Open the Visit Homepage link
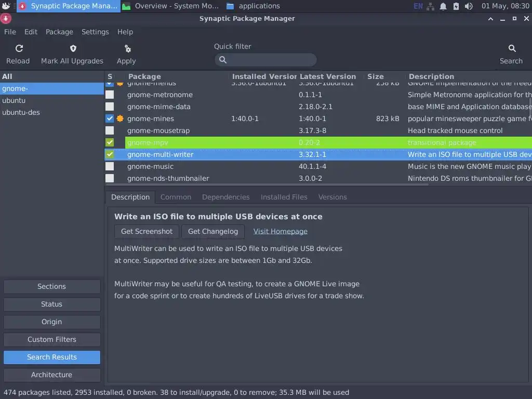This screenshot has width=532, height=399. coord(280,231)
